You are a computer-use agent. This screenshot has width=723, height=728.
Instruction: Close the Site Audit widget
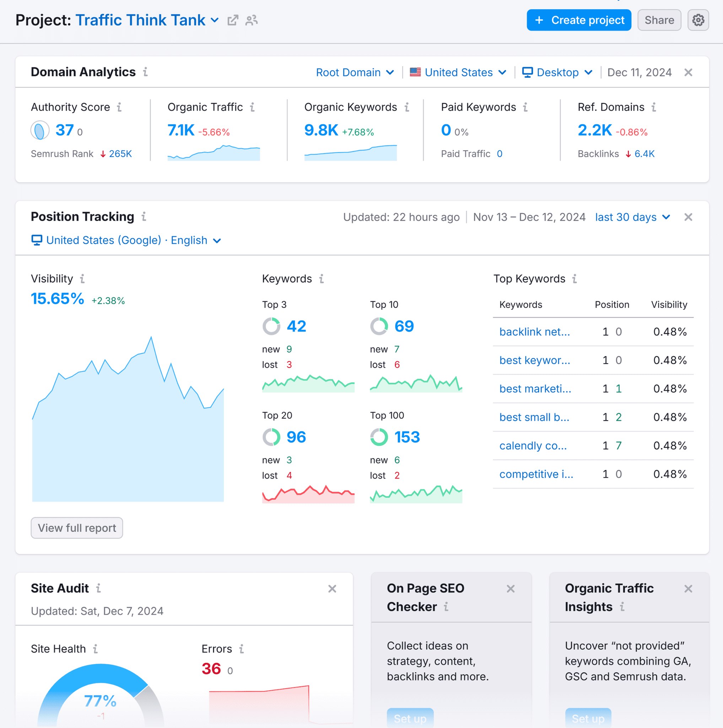pyautogui.click(x=332, y=589)
